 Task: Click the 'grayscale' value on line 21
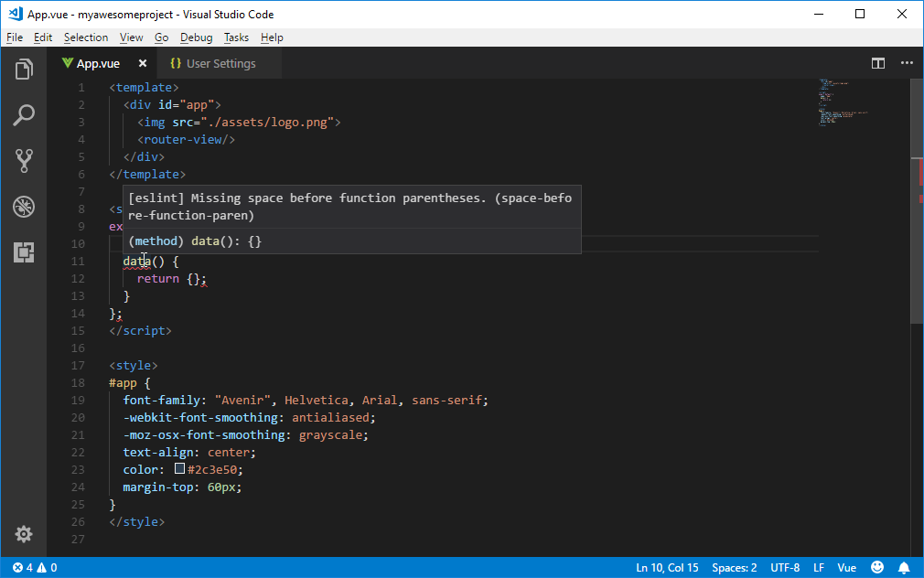pos(330,434)
